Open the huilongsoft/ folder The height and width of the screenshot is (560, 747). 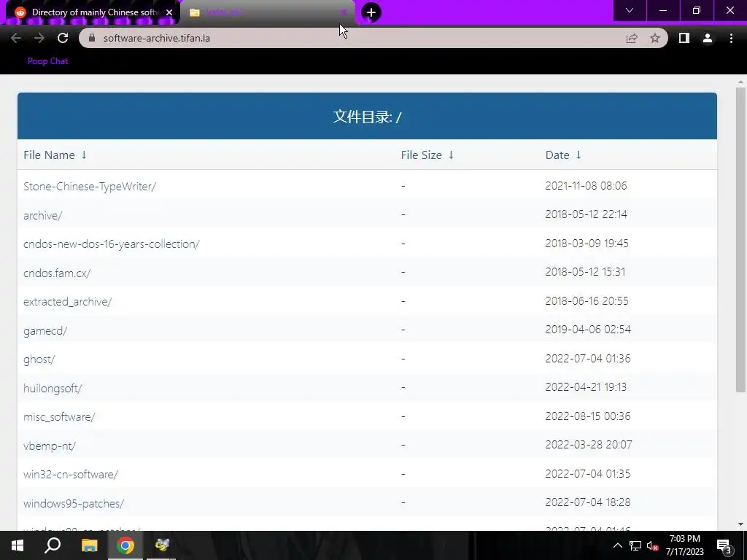click(53, 388)
